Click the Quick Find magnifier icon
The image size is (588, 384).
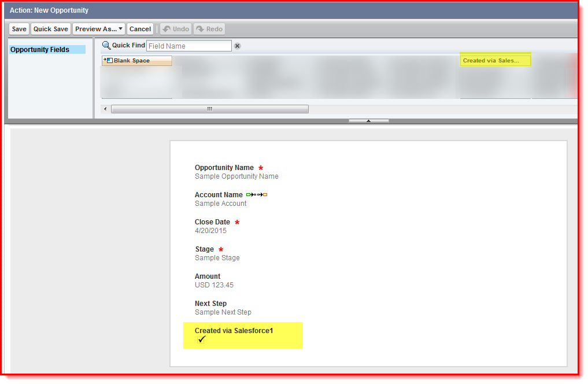tap(106, 46)
